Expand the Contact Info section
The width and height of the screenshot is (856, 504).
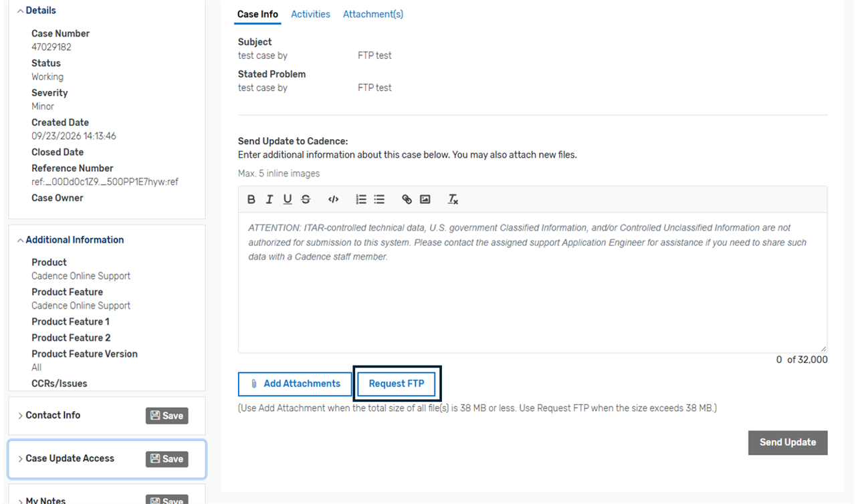click(49, 415)
